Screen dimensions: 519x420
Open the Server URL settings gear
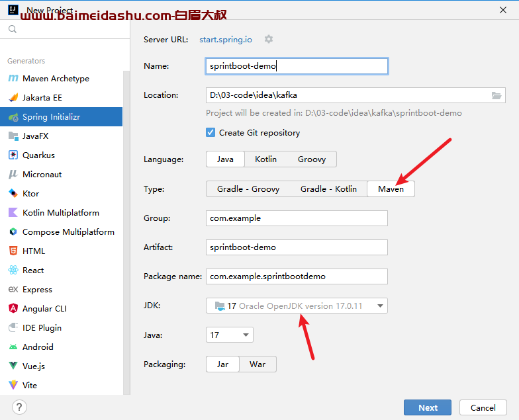[269, 40]
